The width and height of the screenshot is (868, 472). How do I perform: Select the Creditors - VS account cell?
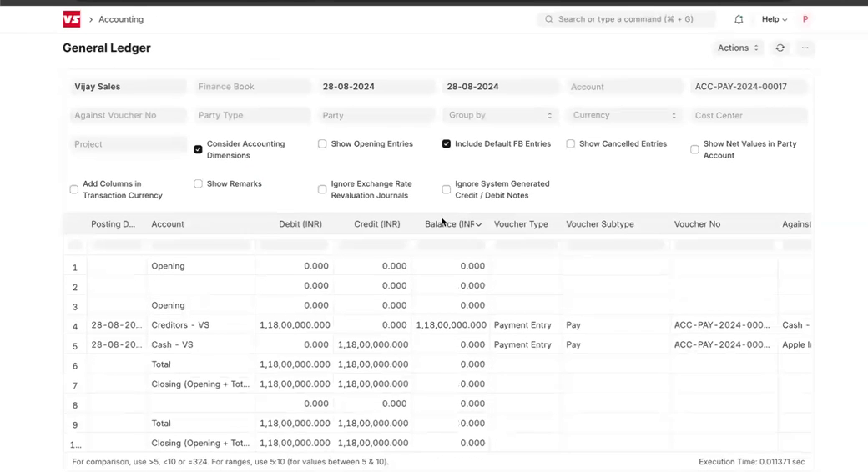tap(180, 324)
